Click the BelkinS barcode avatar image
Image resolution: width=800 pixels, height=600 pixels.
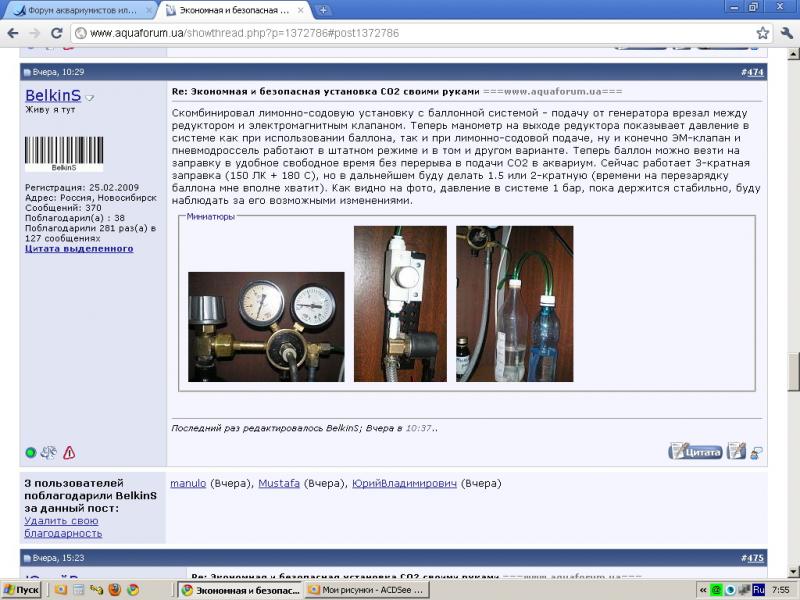pyautogui.click(x=64, y=153)
